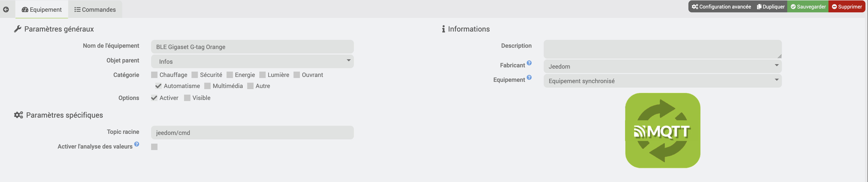Click the Equipement help question mark icon
The width and height of the screenshot is (868, 182).
coord(529,78)
